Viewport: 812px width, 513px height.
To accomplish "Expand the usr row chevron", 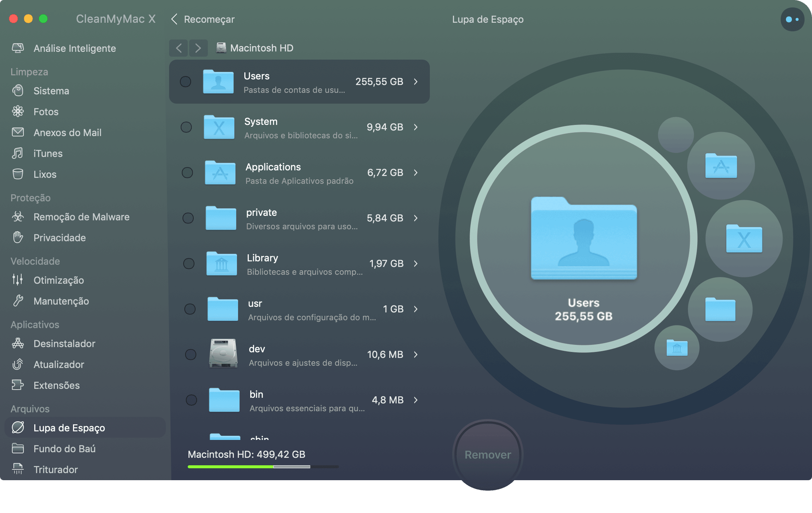I will (x=416, y=309).
